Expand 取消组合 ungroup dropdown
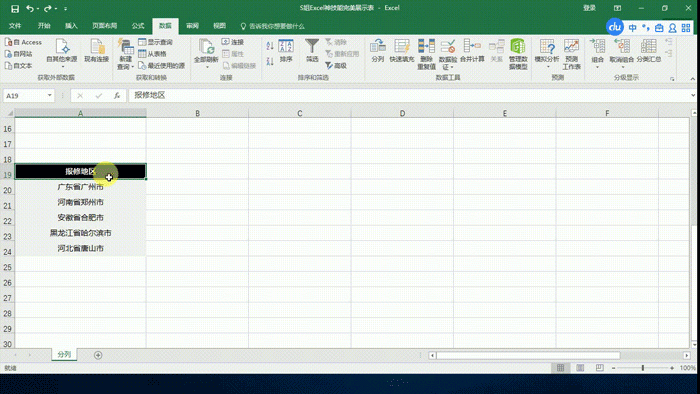Viewport: 700px width, 394px height. 622,67
